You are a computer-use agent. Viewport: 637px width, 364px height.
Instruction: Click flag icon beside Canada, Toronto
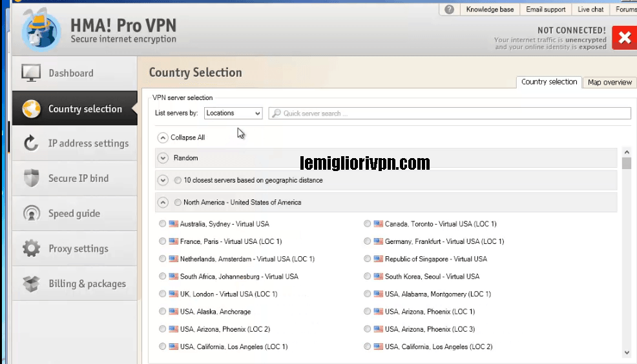click(x=378, y=223)
